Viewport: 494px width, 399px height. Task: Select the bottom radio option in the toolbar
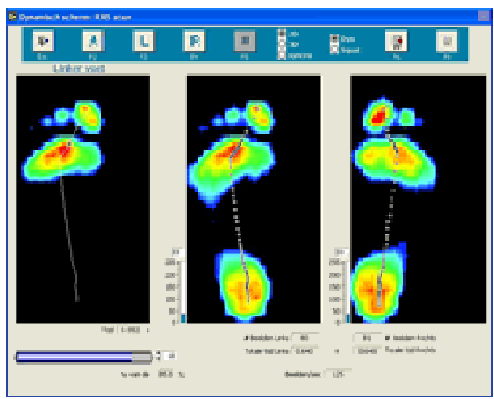click(282, 55)
